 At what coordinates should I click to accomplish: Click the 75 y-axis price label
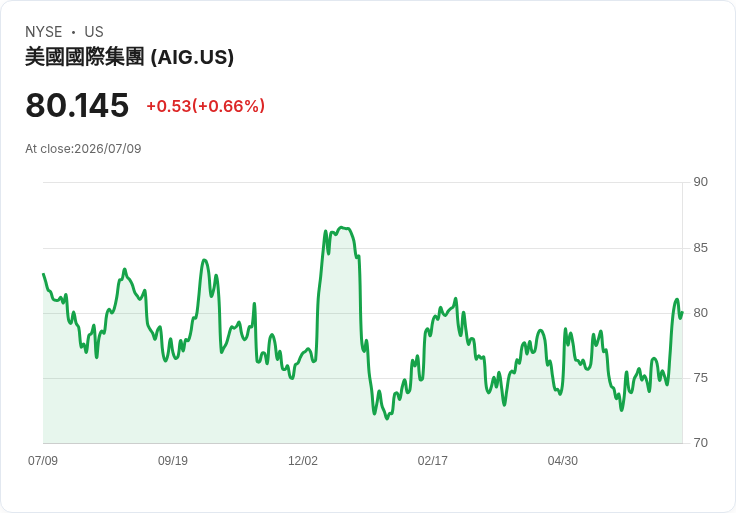(700, 378)
